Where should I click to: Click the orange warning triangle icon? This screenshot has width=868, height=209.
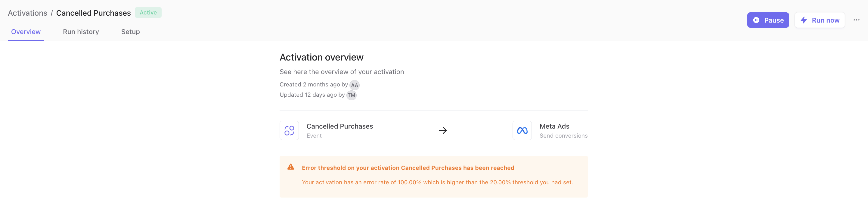(x=290, y=167)
